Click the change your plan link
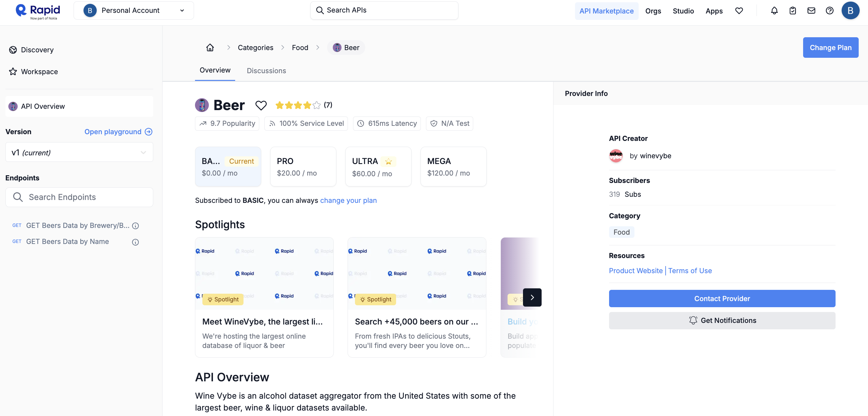Screen dimensions: 868x416 pyautogui.click(x=348, y=200)
